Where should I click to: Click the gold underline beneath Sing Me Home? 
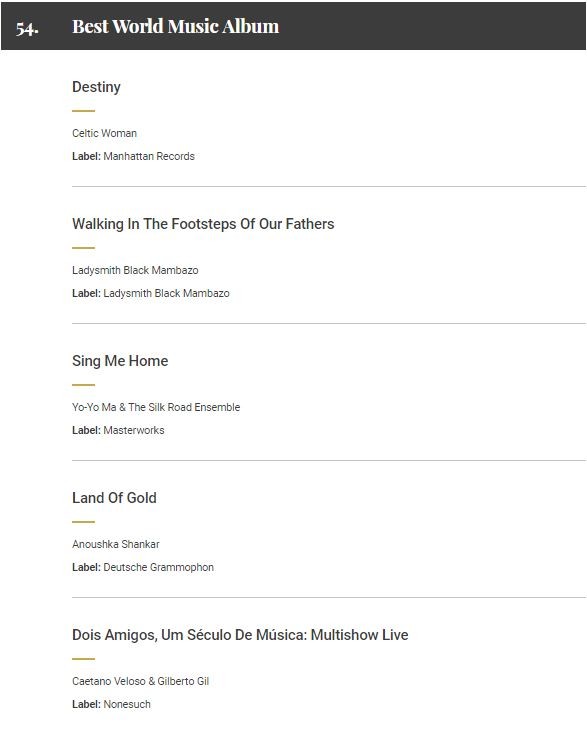click(83, 385)
